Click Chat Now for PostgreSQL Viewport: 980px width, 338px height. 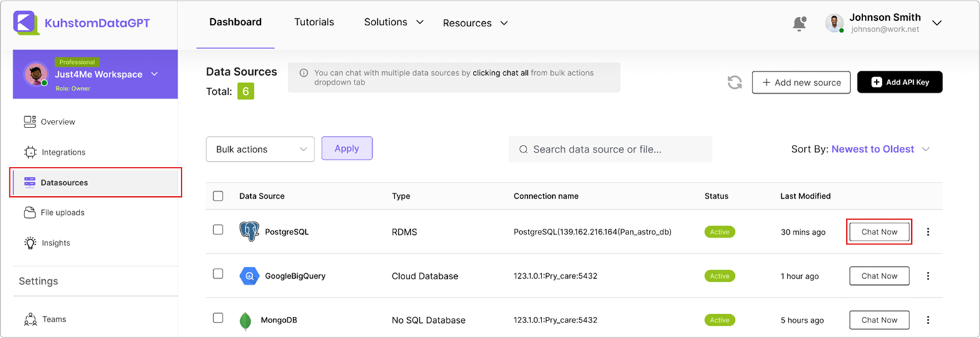coord(879,232)
